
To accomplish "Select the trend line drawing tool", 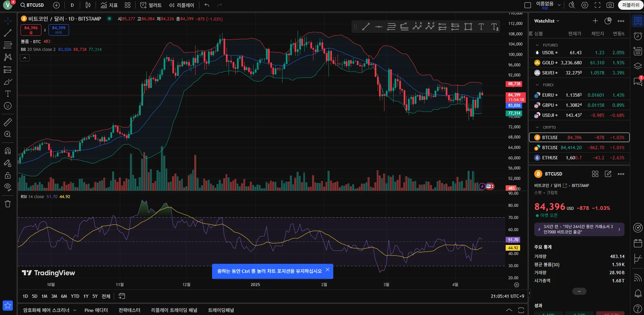I will point(8,33).
